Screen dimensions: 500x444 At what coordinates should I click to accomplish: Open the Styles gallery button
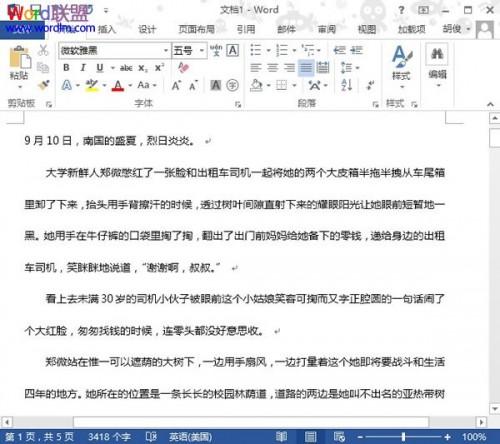tap(402, 67)
